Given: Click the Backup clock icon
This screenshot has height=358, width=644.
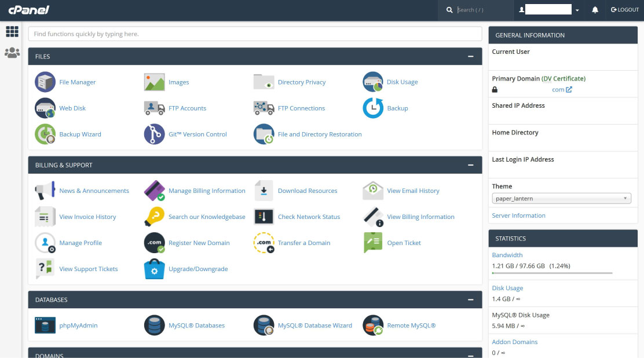Looking at the screenshot, I should [x=373, y=108].
